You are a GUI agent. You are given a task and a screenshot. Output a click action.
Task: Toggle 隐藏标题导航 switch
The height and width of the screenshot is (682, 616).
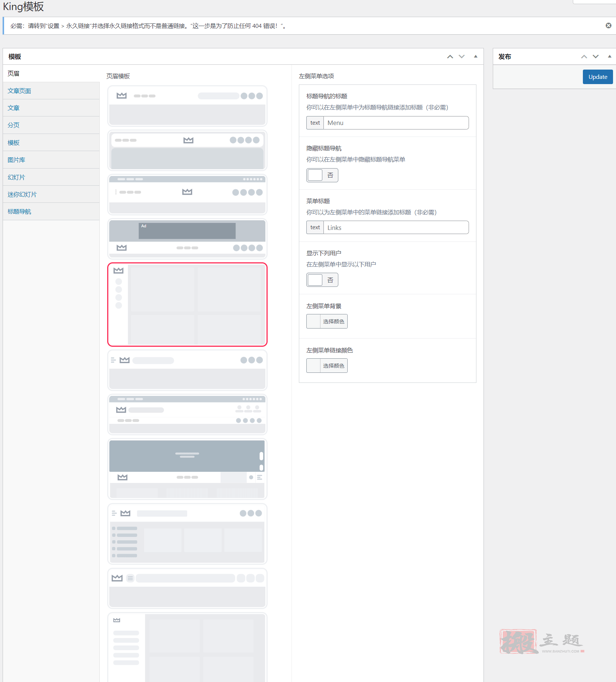point(322,175)
